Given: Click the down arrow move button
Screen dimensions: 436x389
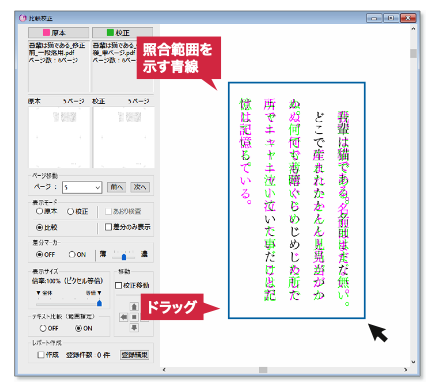Looking at the screenshot, I should point(134,328).
